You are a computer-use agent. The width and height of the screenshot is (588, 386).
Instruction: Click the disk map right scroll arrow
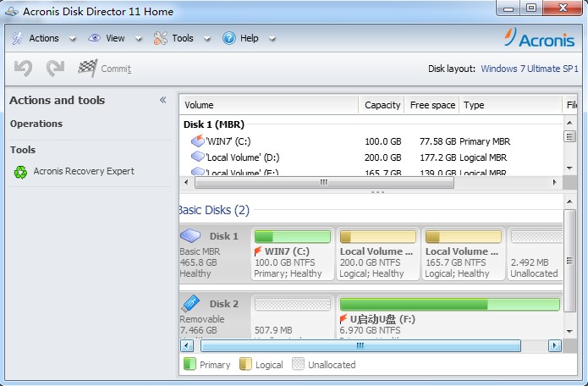[x=555, y=345]
